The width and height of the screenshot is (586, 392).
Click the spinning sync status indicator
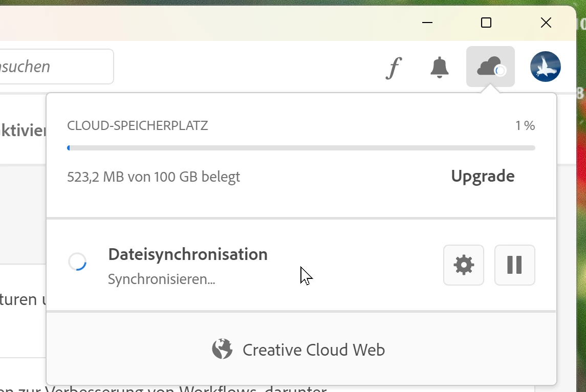(x=77, y=262)
